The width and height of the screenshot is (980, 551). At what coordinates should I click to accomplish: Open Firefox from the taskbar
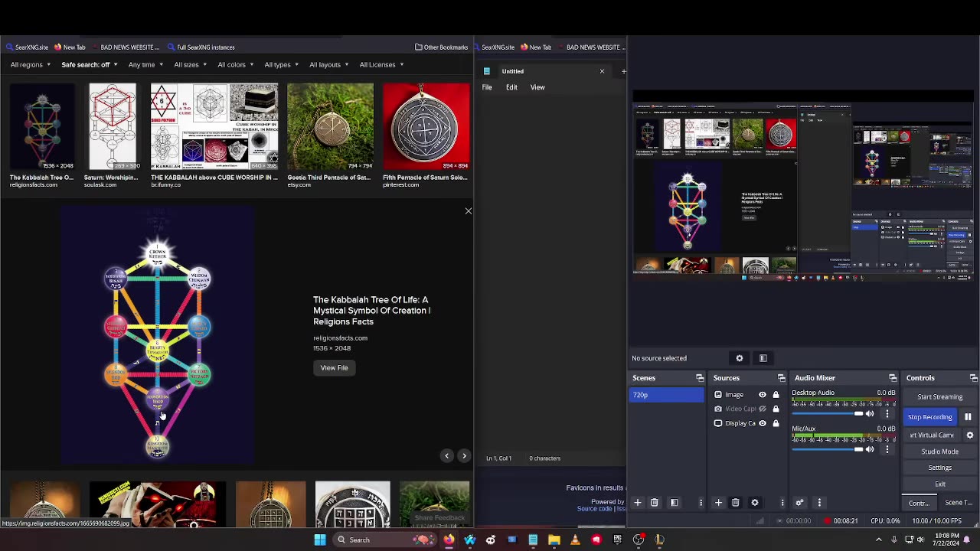coord(449,540)
